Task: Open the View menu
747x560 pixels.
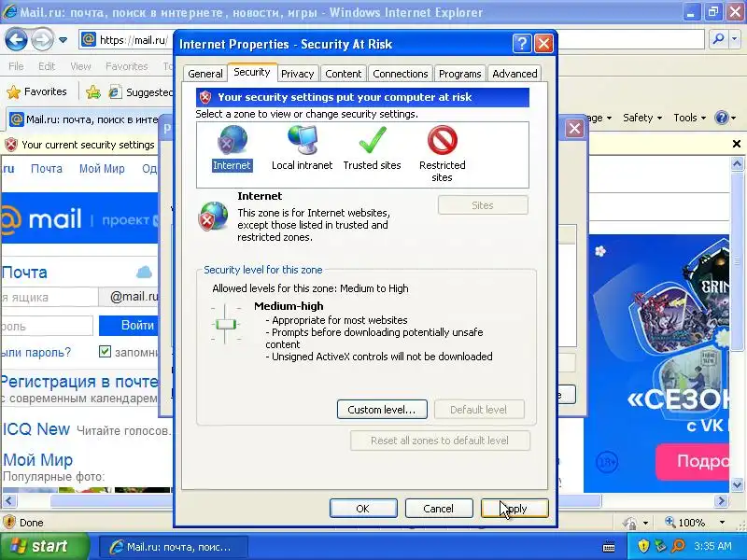Action: click(x=80, y=66)
